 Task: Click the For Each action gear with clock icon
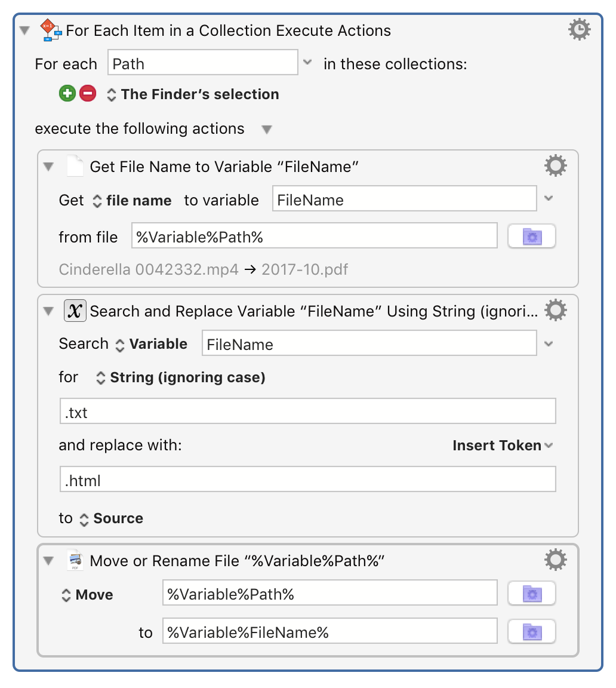tap(579, 30)
